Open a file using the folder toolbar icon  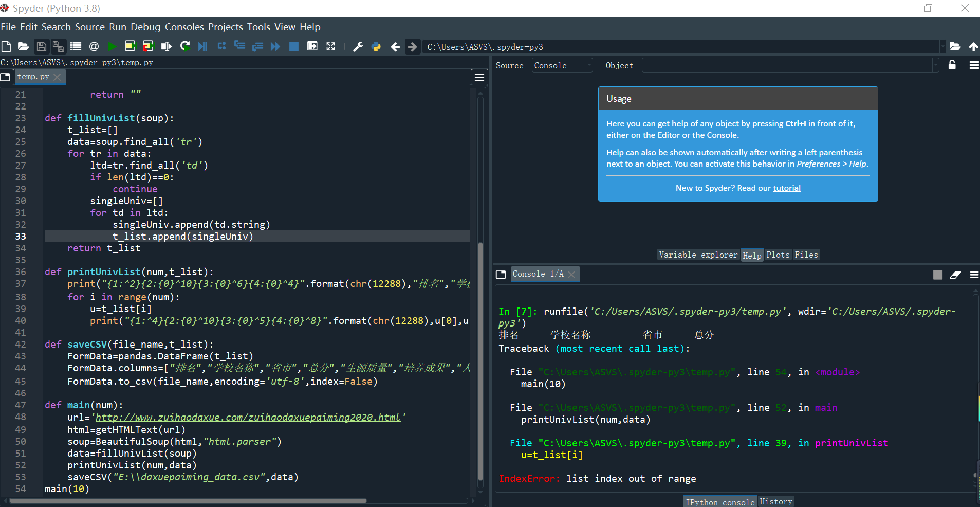coord(23,47)
